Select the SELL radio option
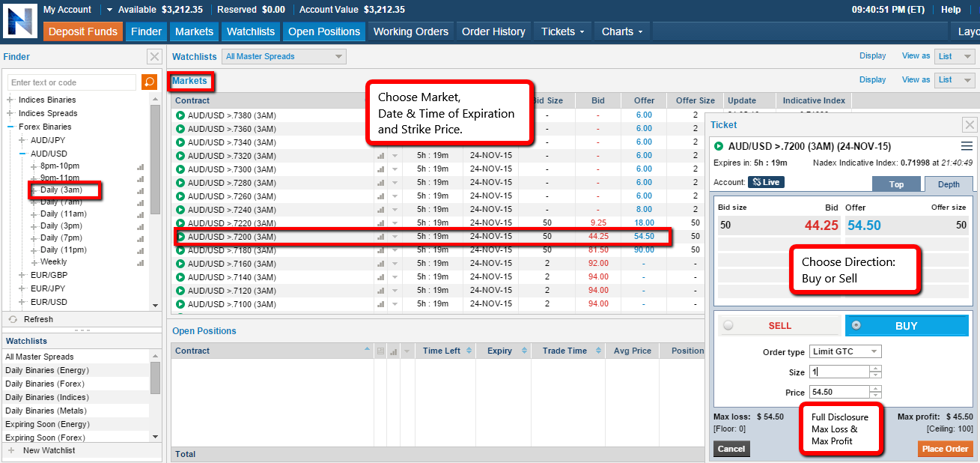The height and width of the screenshot is (463, 980). pos(728,325)
